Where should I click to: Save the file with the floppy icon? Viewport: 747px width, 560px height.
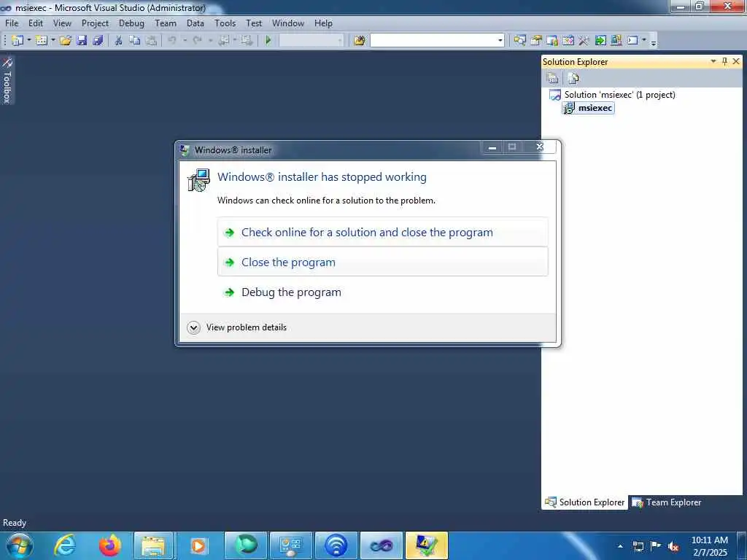[x=82, y=41]
